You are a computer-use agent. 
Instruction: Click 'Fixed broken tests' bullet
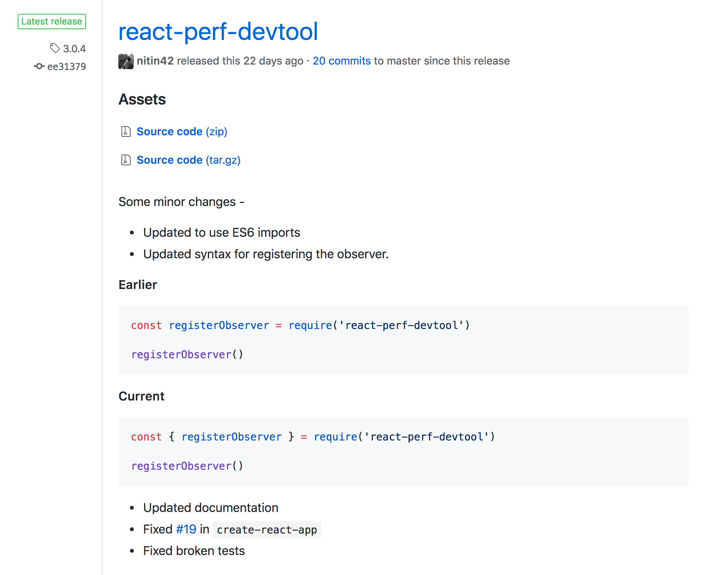pyautogui.click(x=194, y=551)
